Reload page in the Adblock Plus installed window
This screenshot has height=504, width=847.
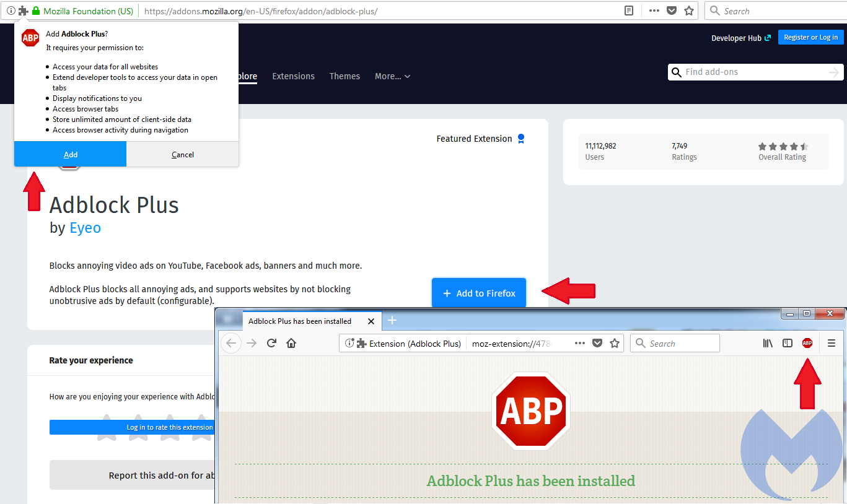click(271, 343)
